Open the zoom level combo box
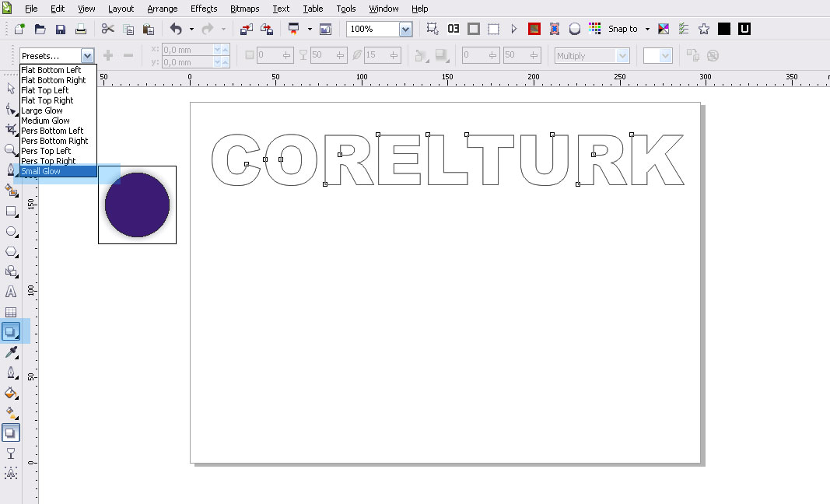 [405, 28]
